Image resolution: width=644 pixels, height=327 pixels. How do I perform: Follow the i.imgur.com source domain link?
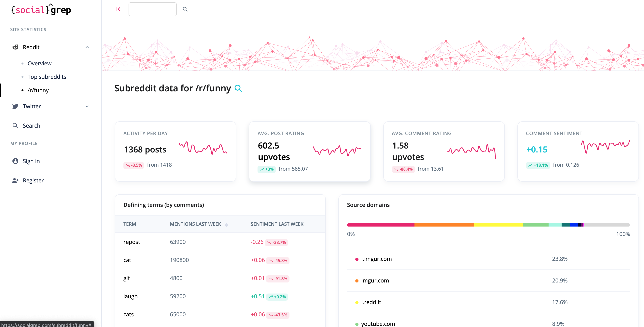click(376, 259)
